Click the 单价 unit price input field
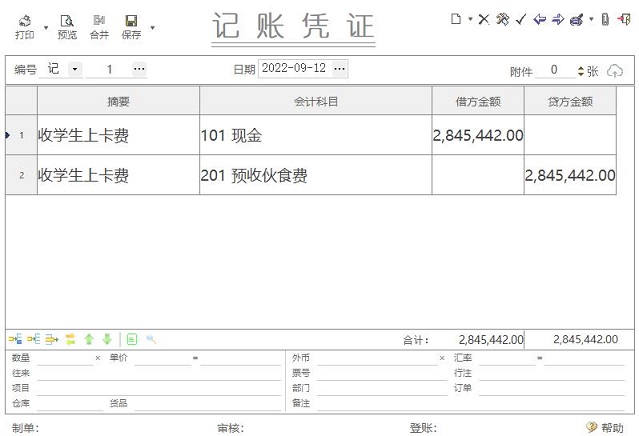 163,359
